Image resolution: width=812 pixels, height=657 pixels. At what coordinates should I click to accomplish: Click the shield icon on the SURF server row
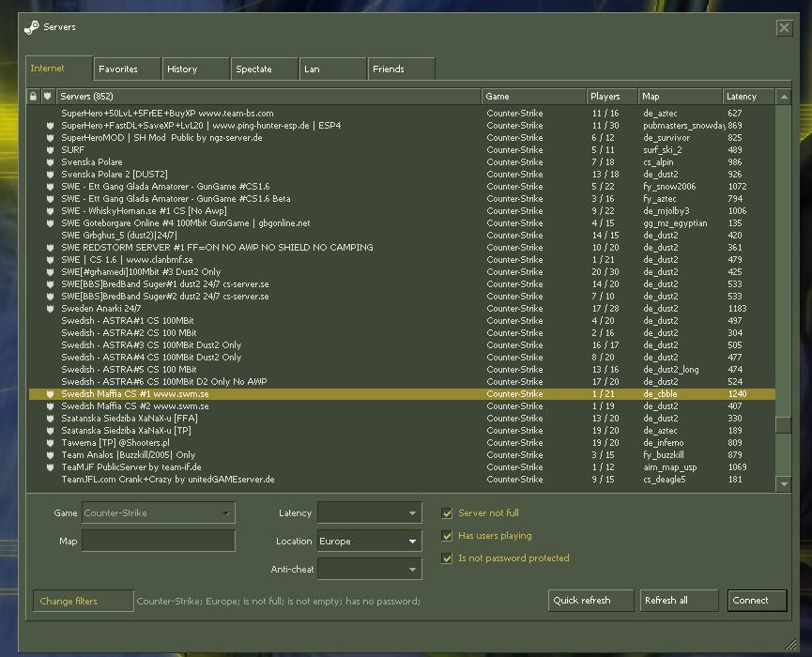(51, 150)
